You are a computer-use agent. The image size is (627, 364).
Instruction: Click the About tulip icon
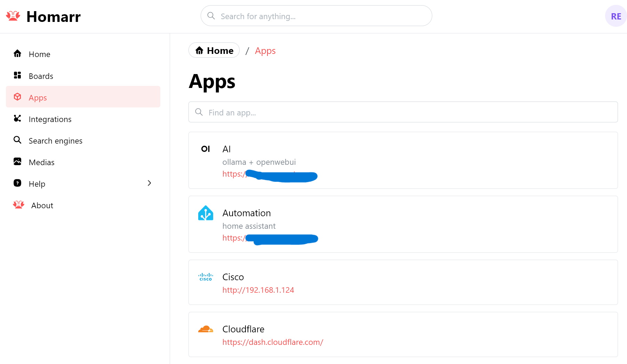click(x=18, y=204)
